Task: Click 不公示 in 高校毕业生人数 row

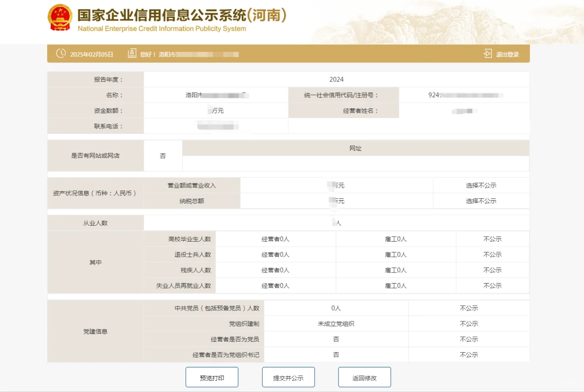Action: (492, 239)
